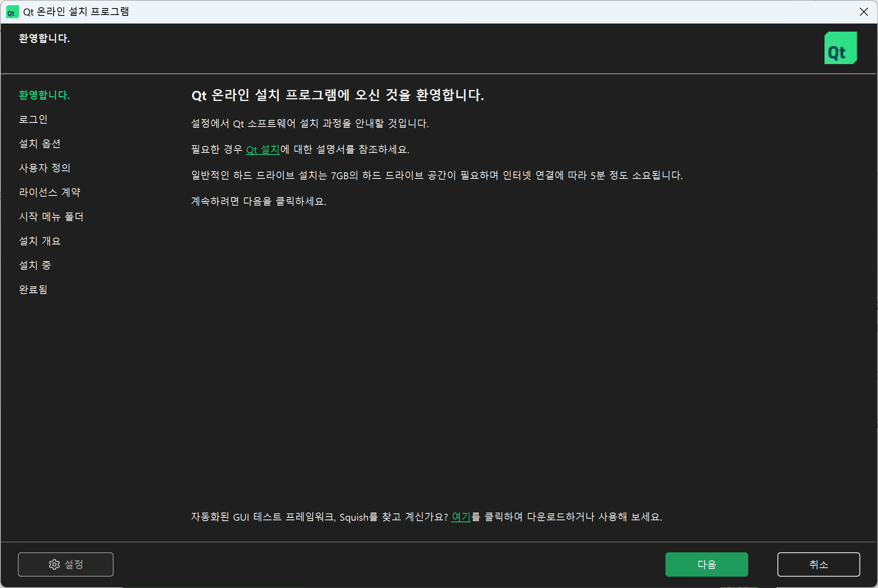Viewport: 878px width, 588px height.
Task: Close the Qt installer window
Action: pos(864,12)
